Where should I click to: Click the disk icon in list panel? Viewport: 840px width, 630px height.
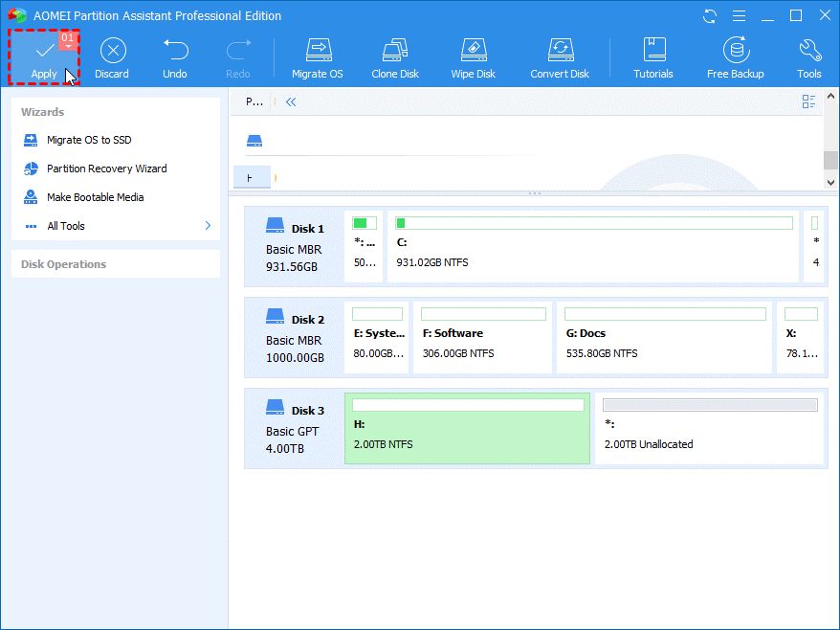click(x=254, y=141)
